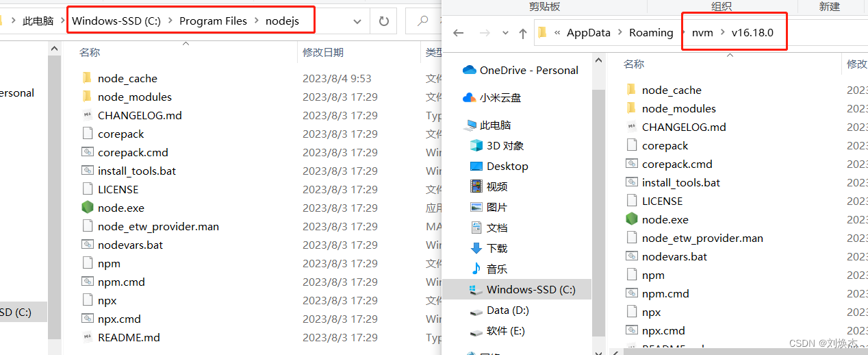Select corepack.cmd in v16.18.0 window
Screen dimensions: 868x355
pyautogui.click(x=677, y=164)
